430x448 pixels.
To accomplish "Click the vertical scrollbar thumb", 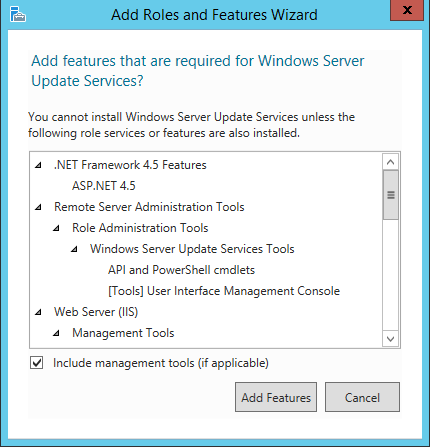I will [391, 195].
